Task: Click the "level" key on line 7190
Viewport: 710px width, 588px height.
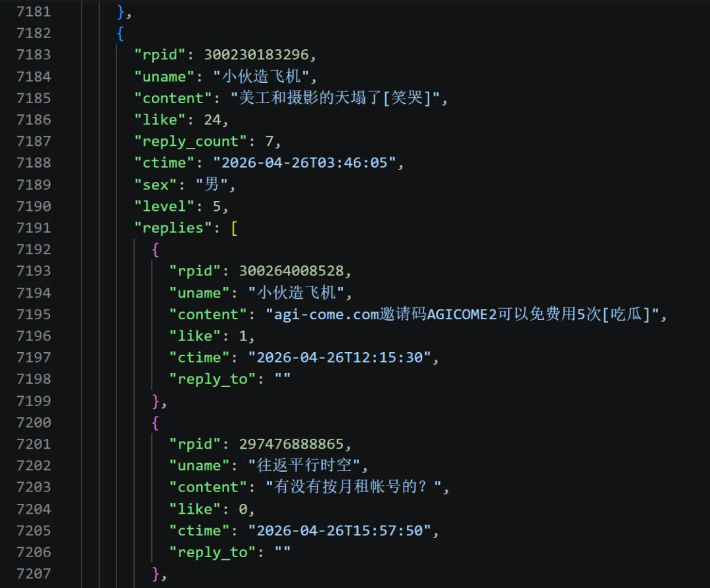Action: coord(164,206)
